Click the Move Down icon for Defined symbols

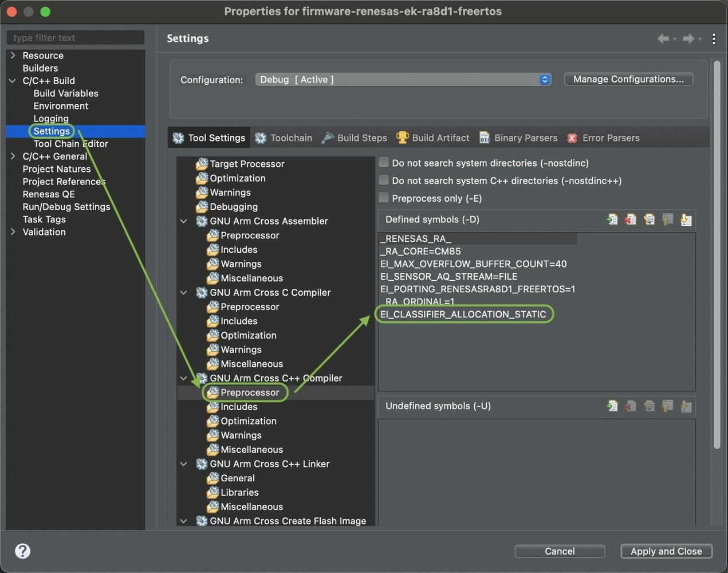(x=686, y=219)
